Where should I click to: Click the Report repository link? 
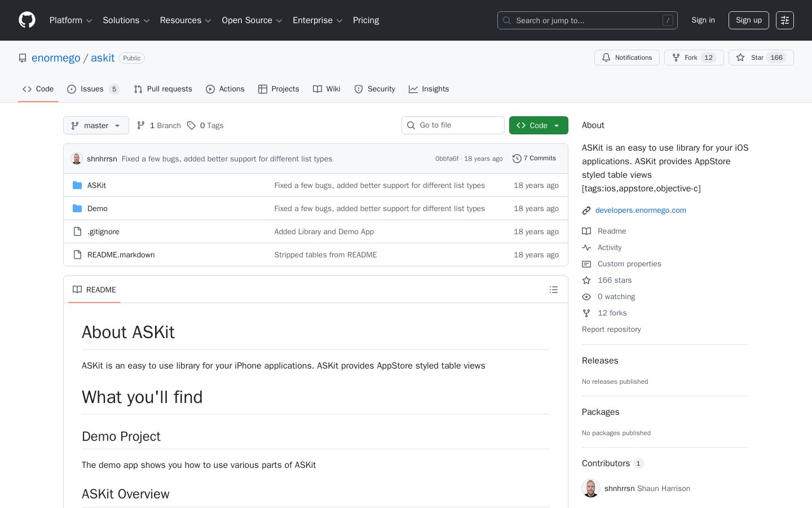click(x=611, y=329)
